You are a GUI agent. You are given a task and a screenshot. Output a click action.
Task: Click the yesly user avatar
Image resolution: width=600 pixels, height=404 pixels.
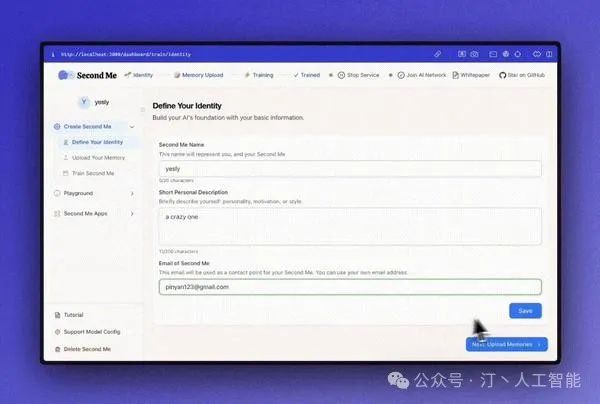(x=83, y=102)
